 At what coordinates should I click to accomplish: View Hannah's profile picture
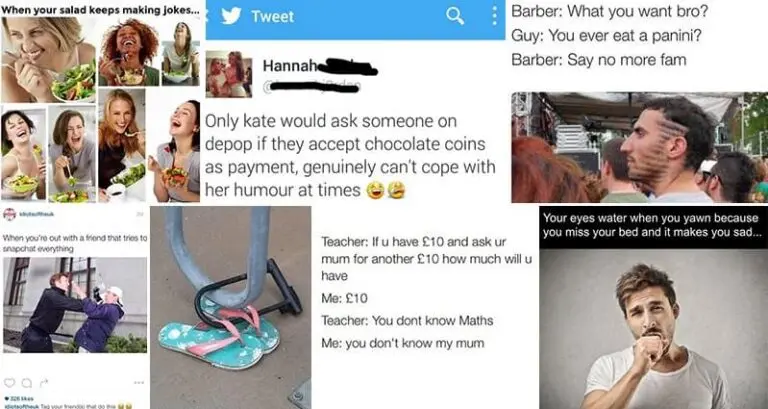point(229,74)
